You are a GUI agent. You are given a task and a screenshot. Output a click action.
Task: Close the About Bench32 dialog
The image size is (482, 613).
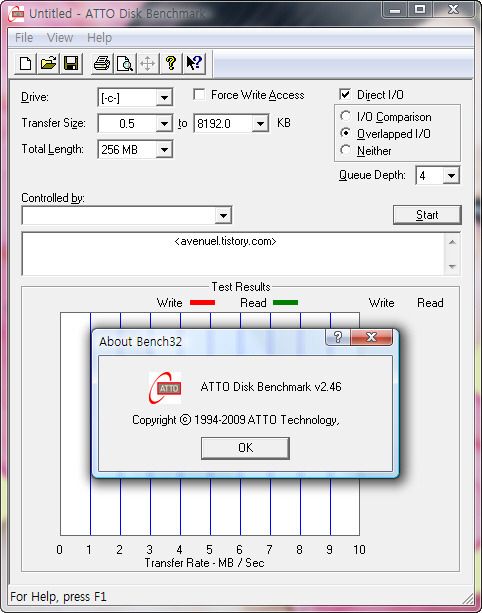(371, 337)
